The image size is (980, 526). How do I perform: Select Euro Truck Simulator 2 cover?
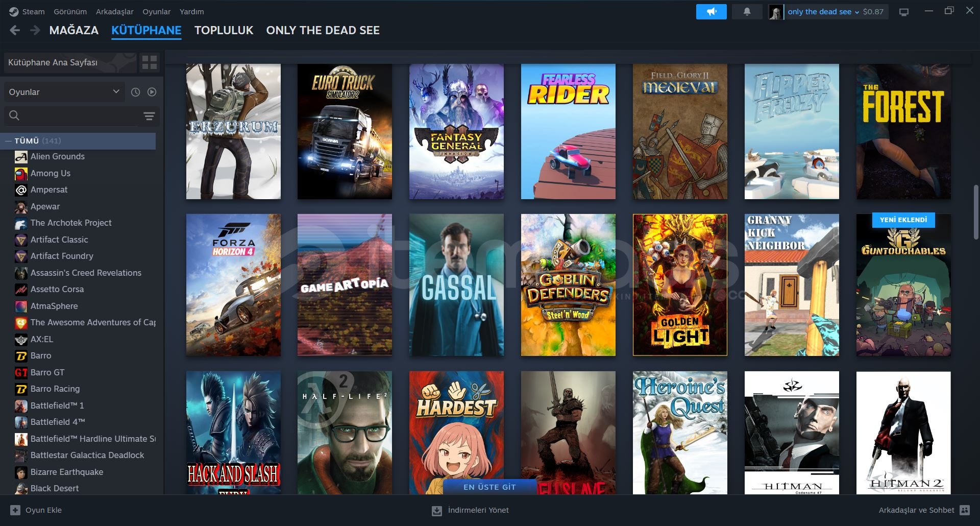(x=345, y=131)
